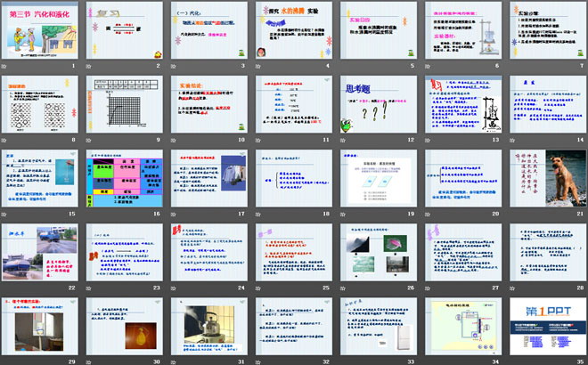Viewport: 588px width, 365px height.
Task: Click slide 22 showing the tanker truck
Action: pyautogui.click(x=39, y=252)
